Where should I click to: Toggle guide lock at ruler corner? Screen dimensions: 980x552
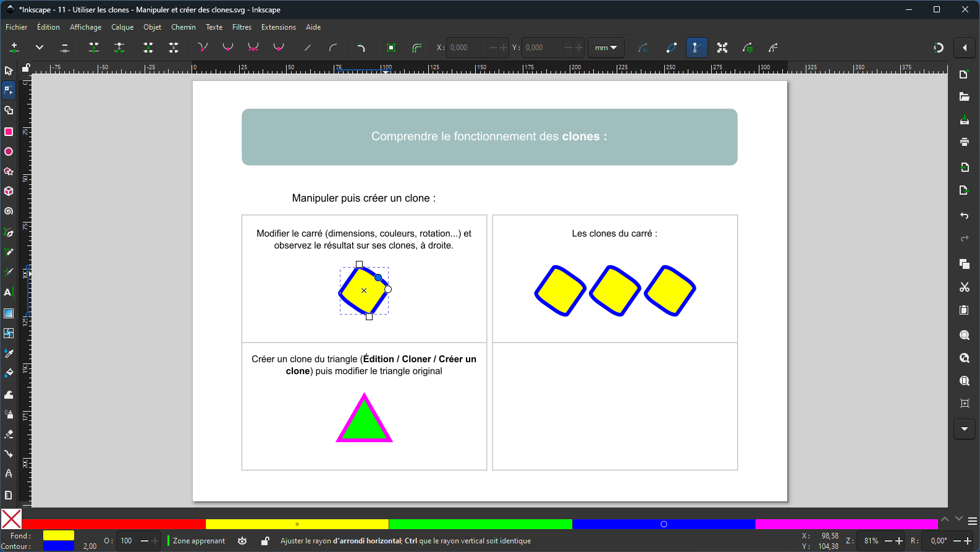[26, 68]
